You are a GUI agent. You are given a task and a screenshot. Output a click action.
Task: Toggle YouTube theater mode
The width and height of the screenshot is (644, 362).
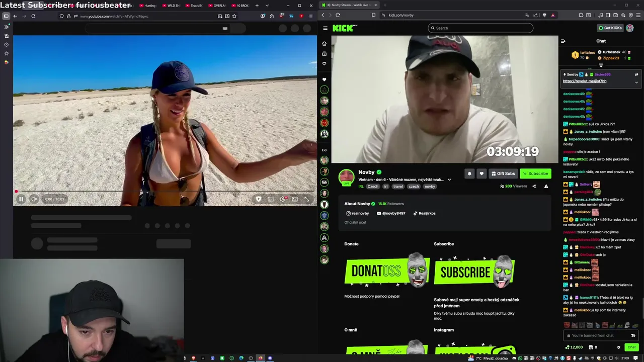point(295,199)
